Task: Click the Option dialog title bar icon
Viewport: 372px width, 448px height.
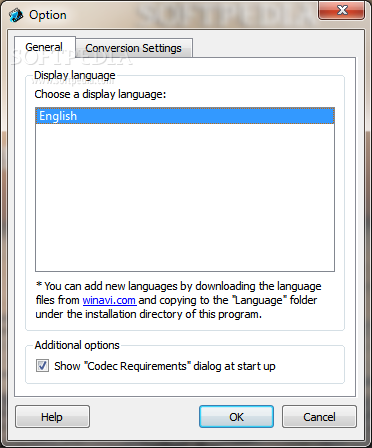Action: (16, 15)
